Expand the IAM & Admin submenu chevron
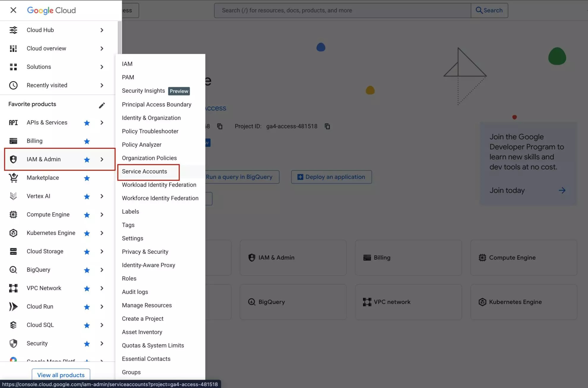The image size is (588, 388). (102, 159)
